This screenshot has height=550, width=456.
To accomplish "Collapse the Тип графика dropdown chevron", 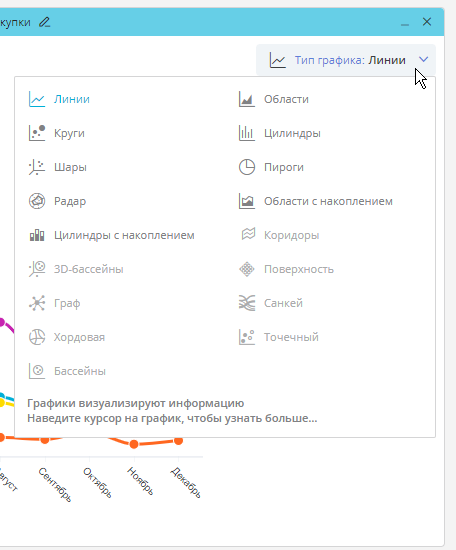I will click(424, 60).
